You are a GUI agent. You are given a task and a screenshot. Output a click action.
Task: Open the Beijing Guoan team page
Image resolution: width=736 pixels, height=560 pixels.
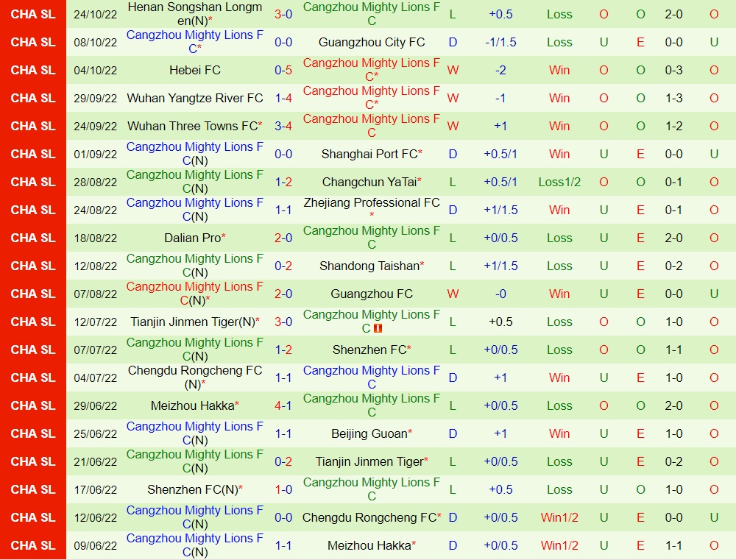pos(370,433)
